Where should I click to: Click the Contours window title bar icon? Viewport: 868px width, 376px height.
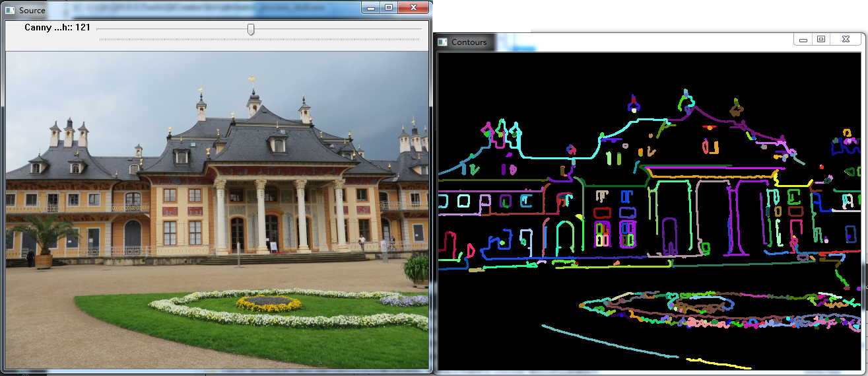pos(443,42)
